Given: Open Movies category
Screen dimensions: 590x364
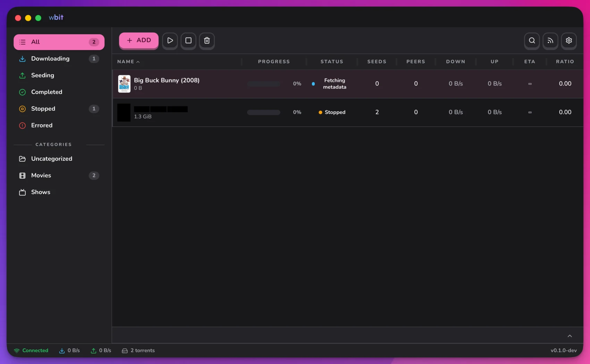Looking at the screenshot, I should [x=59, y=175].
